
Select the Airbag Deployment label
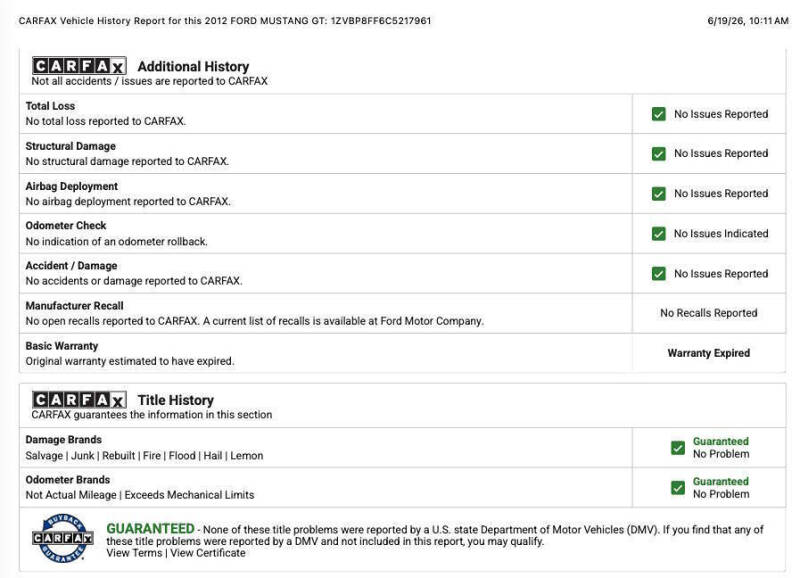coord(71,186)
